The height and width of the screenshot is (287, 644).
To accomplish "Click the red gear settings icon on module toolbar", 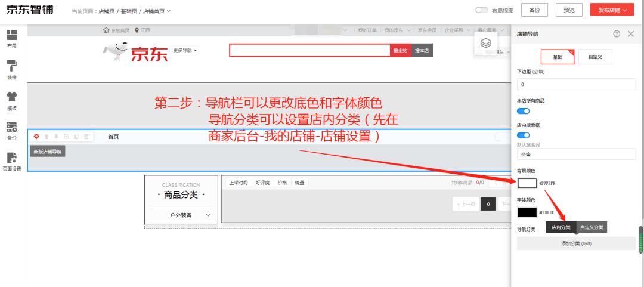I will coord(36,137).
